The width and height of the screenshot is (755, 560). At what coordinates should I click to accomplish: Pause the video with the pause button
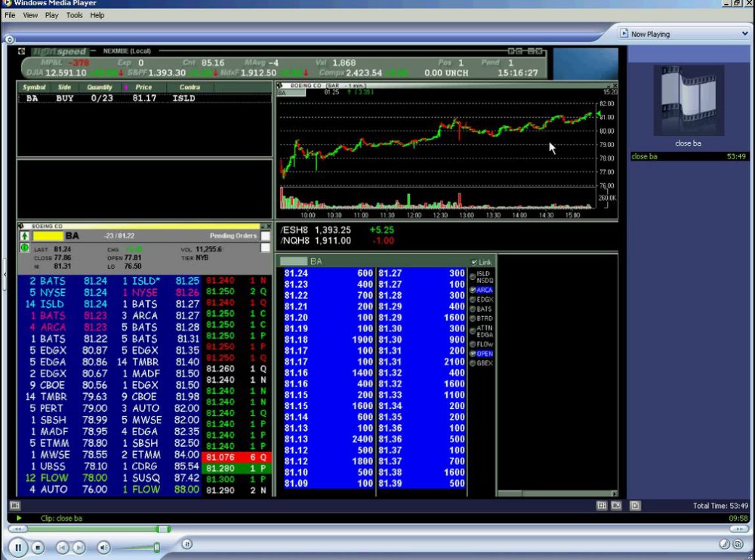[x=18, y=547]
